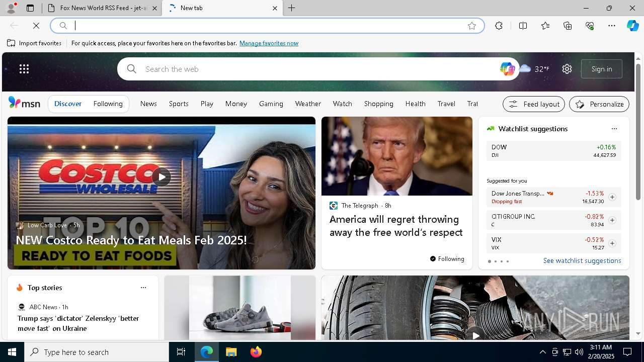This screenshot has height=362, width=644.
Task: Open the Copilot sidebar icon
Action: click(632, 26)
